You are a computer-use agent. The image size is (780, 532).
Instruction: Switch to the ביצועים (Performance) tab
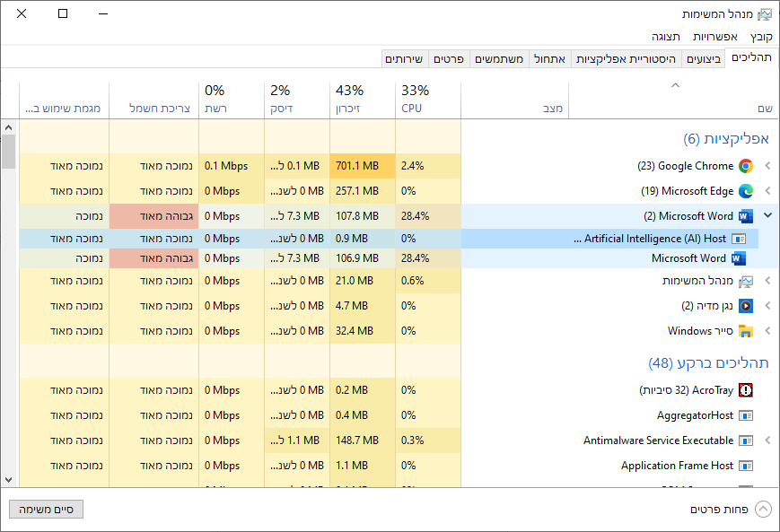[x=703, y=58]
